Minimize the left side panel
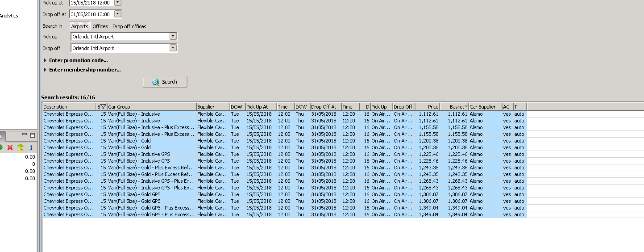The image size is (644, 252). click(25, 135)
